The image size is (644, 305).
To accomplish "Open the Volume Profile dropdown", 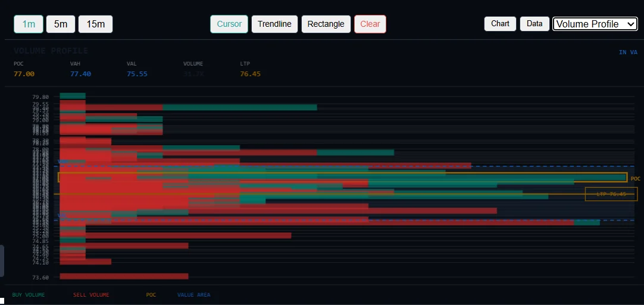I will click(x=595, y=24).
